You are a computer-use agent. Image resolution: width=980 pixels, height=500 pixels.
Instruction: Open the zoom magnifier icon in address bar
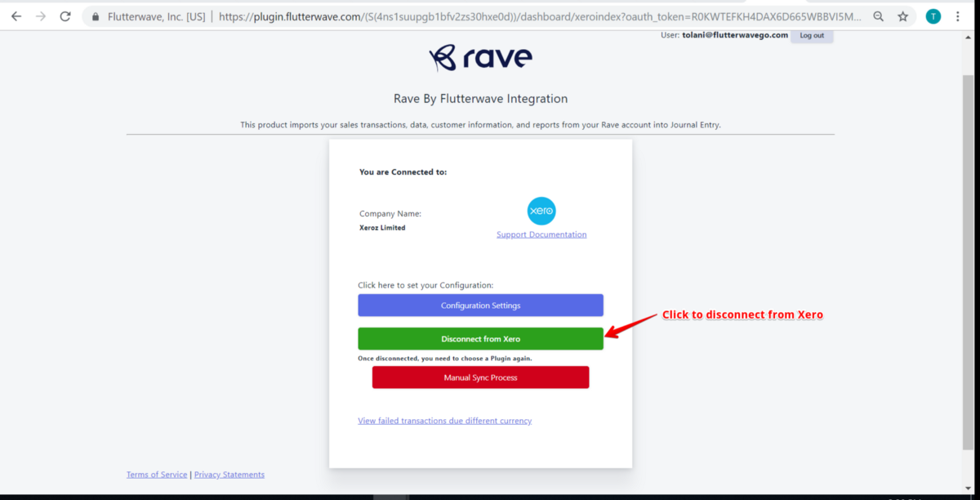tap(878, 16)
